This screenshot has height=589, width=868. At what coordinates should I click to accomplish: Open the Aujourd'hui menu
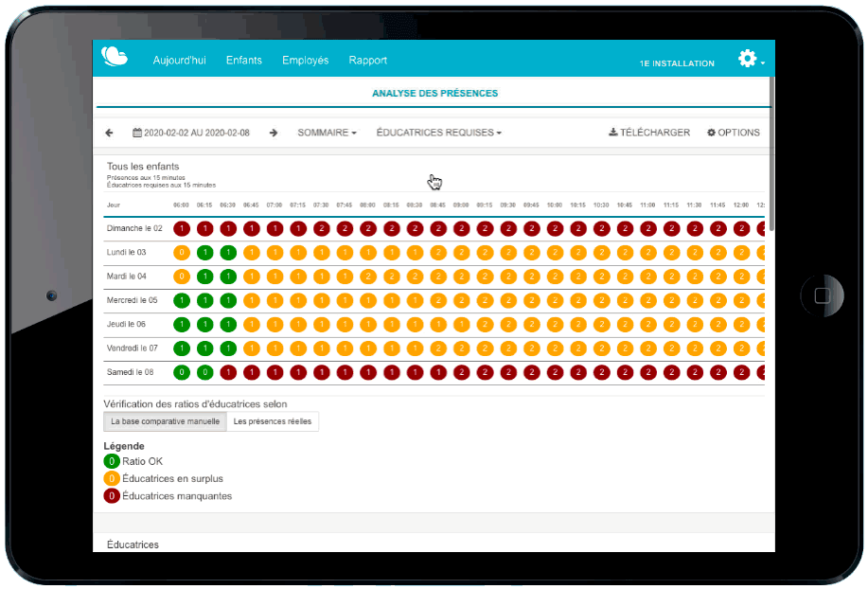point(179,61)
